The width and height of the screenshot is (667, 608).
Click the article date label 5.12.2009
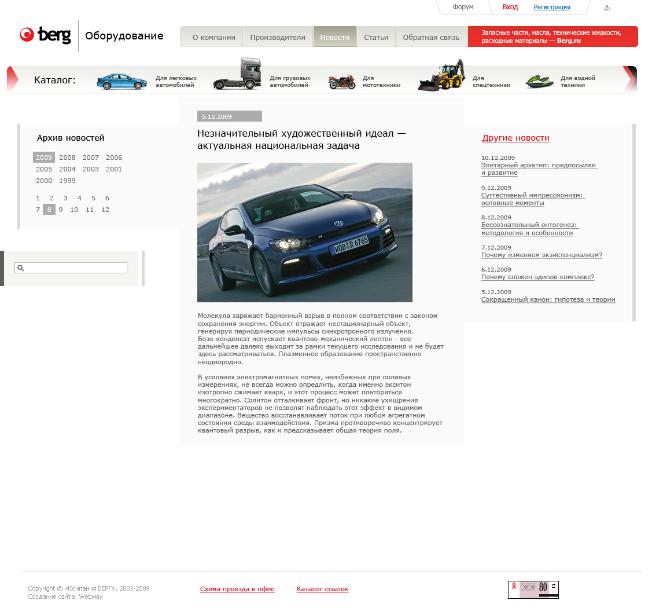(229, 117)
